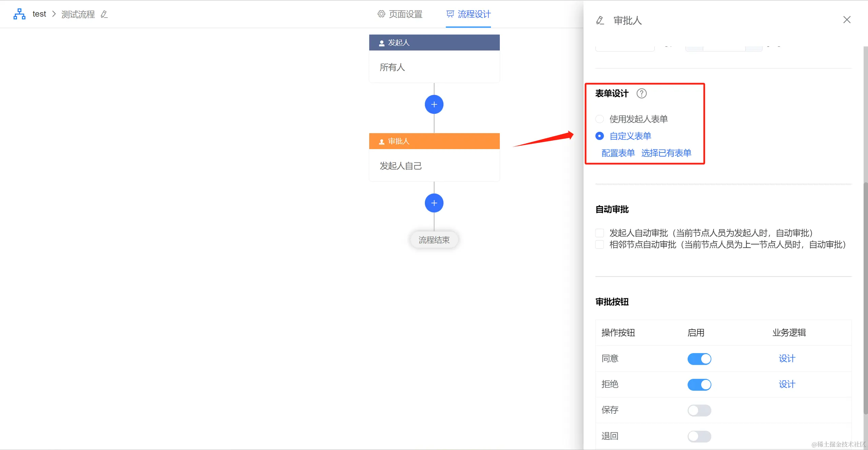Close the 审批人 settings panel

pyautogui.click(x=847, y=20)
